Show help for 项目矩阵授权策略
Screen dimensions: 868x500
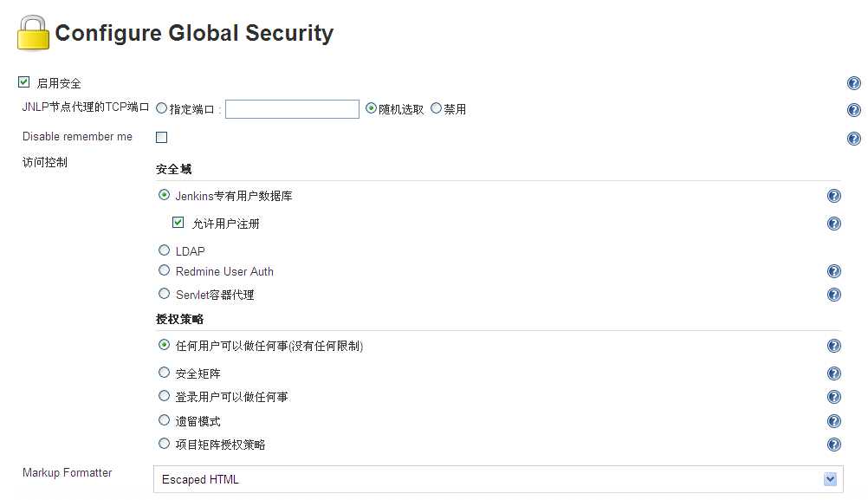(x=834, y=445)
